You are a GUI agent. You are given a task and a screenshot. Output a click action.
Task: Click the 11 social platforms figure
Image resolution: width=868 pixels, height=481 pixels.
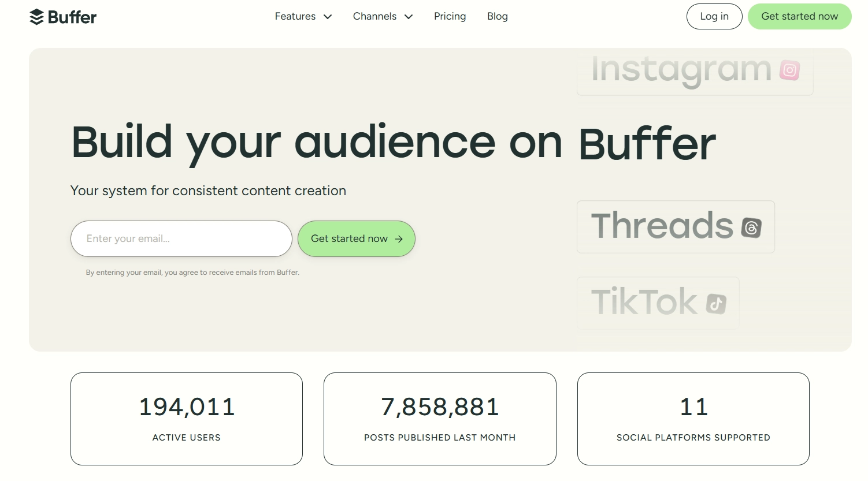[693, 407]
